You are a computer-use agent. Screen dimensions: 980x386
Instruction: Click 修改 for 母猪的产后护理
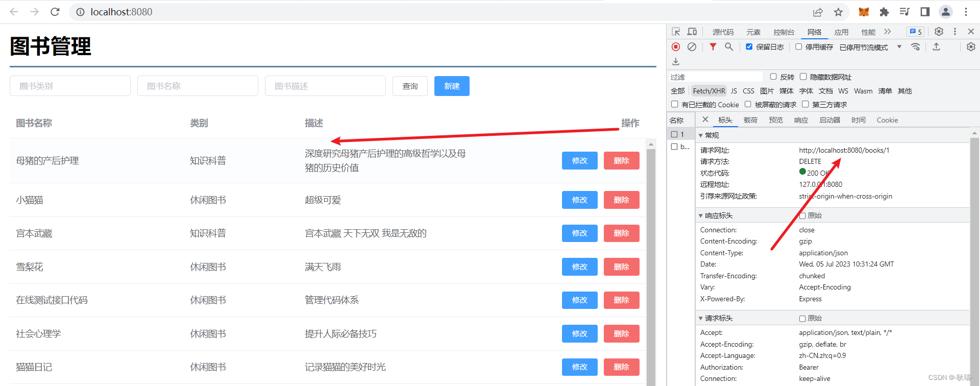pyautogui.click(x=580, y=160)
